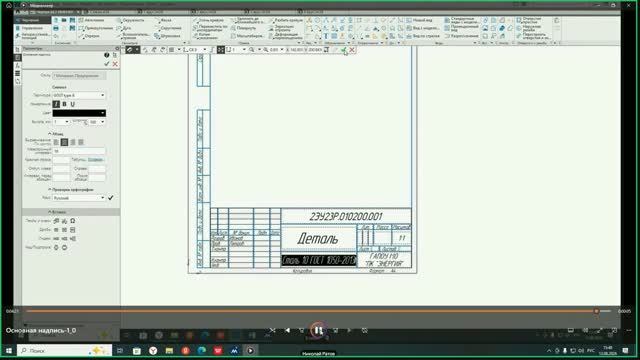Click the green check in the canvas toolbar
Viewport: 640px width, 360px height.
click(344, 50)
